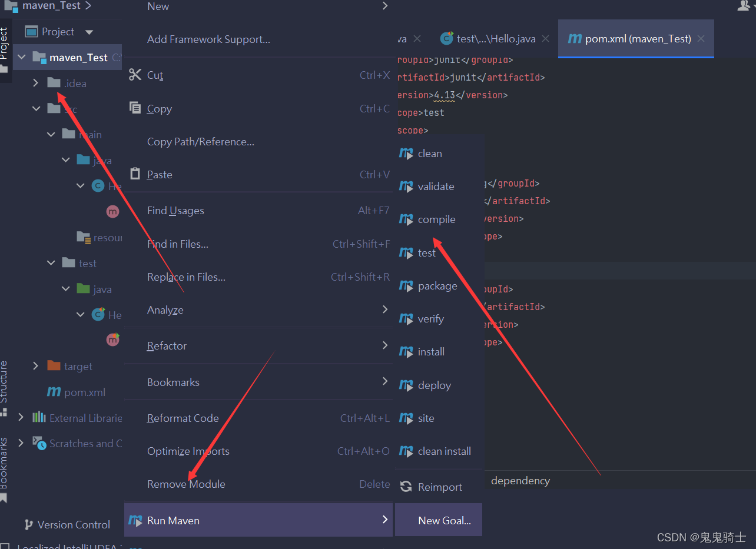
Task: Open the Bookmarks side panel
Action: point(4,470)
